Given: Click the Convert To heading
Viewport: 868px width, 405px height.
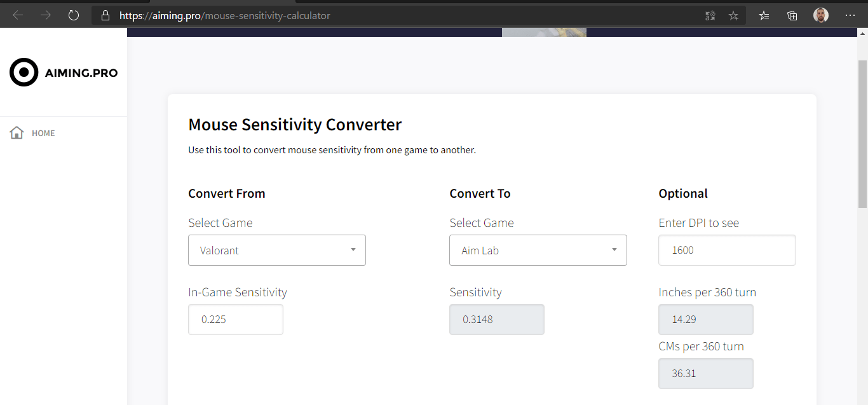Looking at the screenshot, I should [480, 193].
